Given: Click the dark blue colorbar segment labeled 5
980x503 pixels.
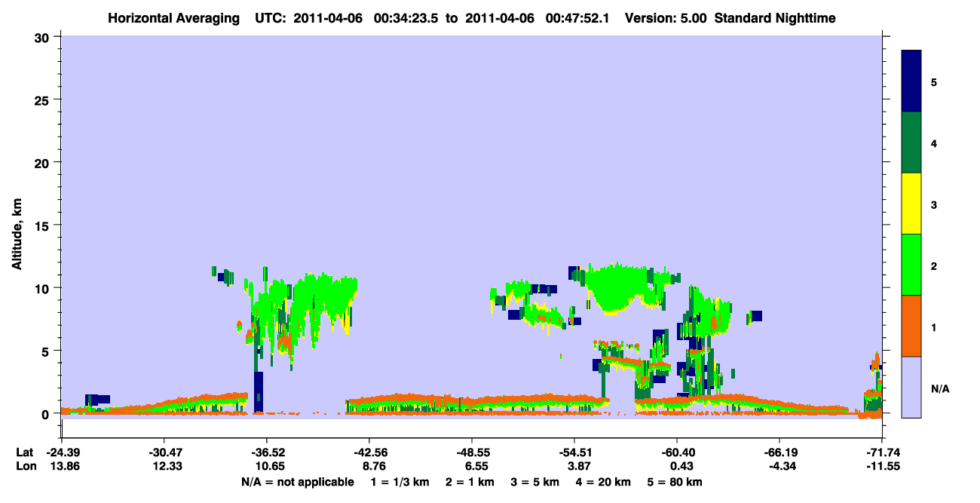Looking at the screenshot, I should pyautogui.click(x=911, y=81).
